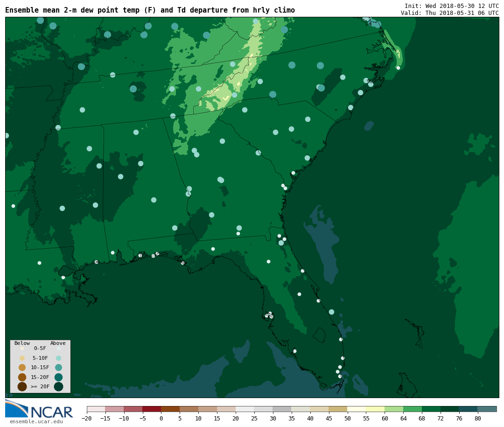This screenshot has height=427, width=504.
Task: Click the Below >= 20F dark brown legend circle
Action: coord(22,386)
